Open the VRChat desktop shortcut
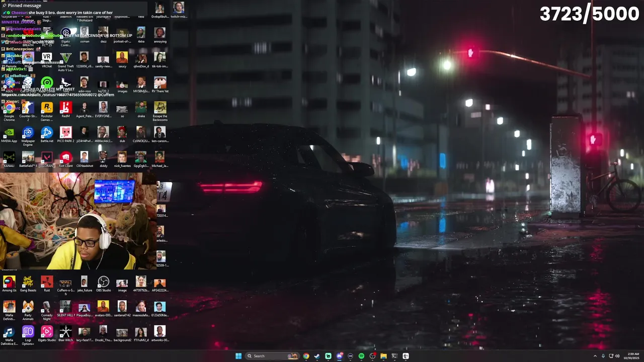 pos(47,60)
